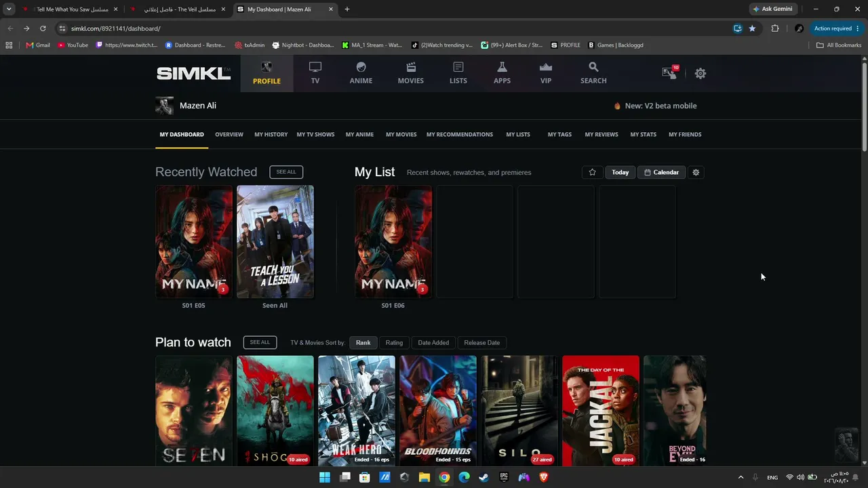Viewport: 868px width, 488px height.
Task: Click the Mazen Ali profile avatar
Action: coord(164,106)
